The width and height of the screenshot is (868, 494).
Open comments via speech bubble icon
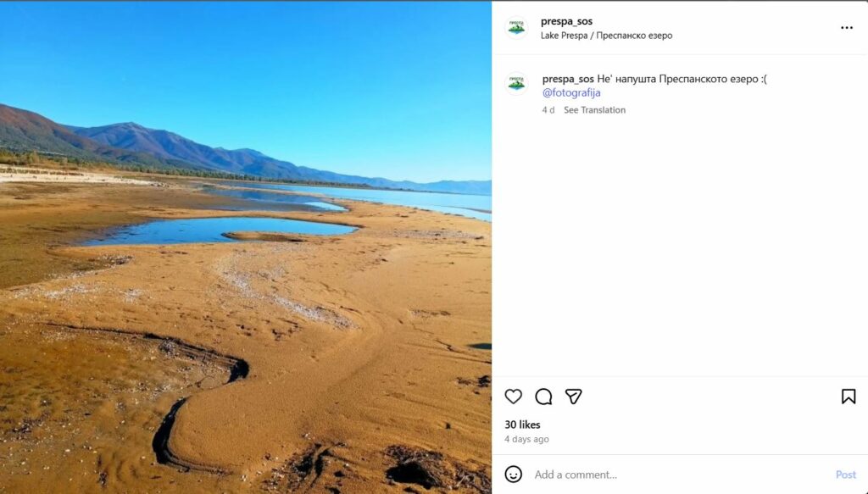[x=543, y=397]
